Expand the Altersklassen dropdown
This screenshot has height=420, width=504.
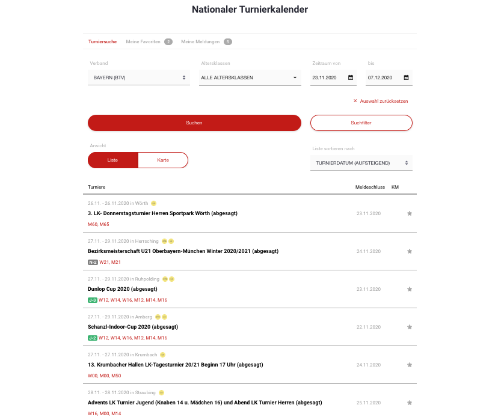tap(250, 78)
